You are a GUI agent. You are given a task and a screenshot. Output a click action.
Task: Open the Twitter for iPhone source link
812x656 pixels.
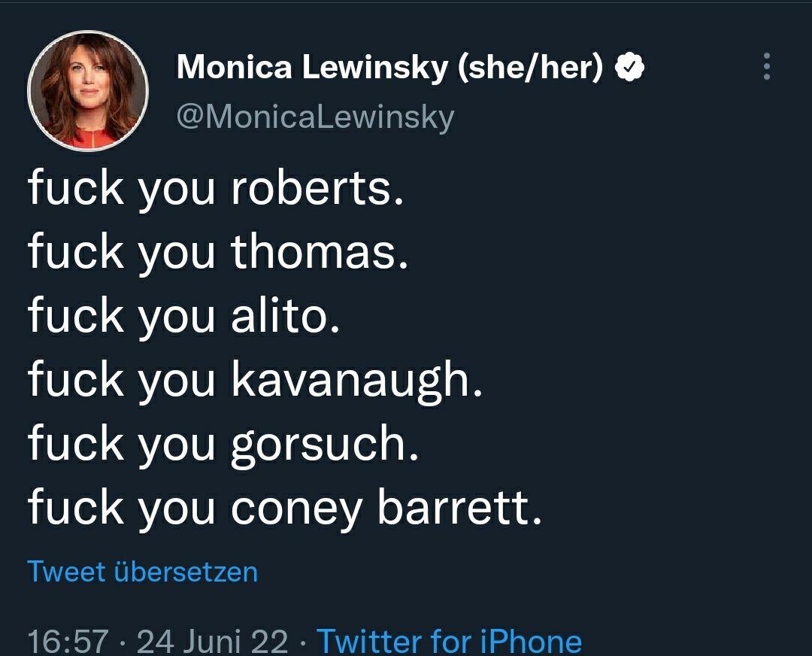449,641
